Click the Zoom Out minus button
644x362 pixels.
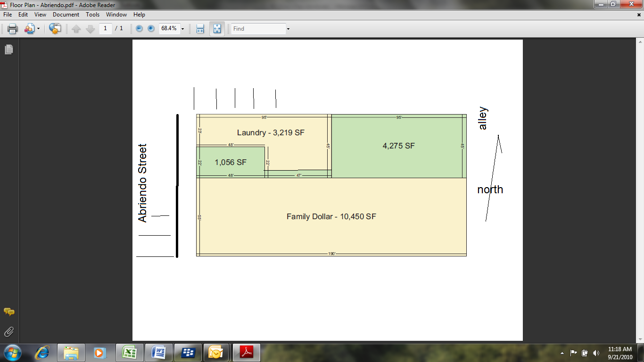139,28
